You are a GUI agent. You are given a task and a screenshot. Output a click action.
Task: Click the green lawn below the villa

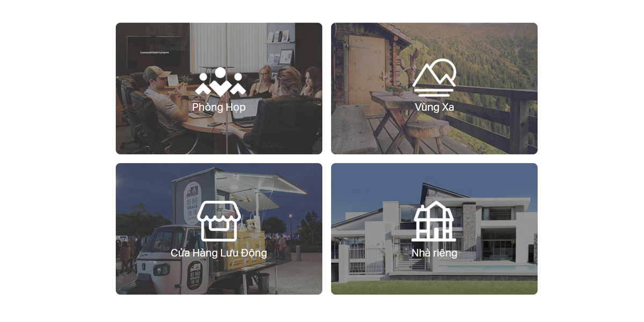[x=434, y=288]
